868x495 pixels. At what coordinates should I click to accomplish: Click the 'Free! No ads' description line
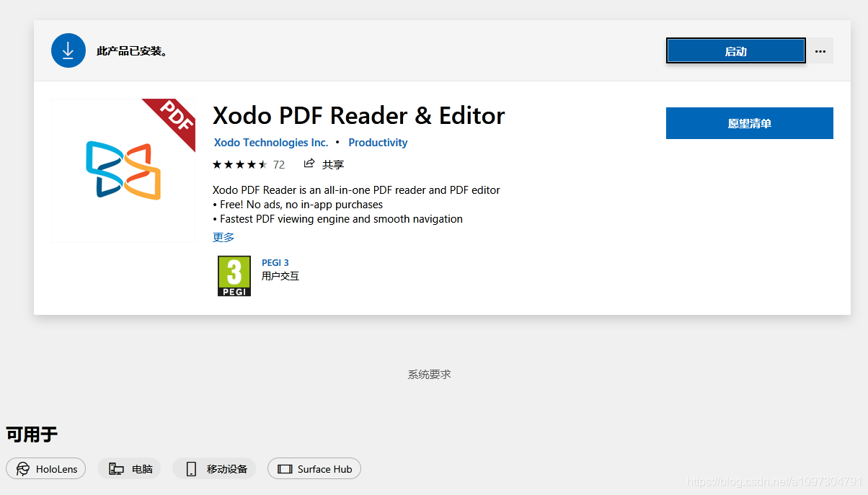point(298,205)
